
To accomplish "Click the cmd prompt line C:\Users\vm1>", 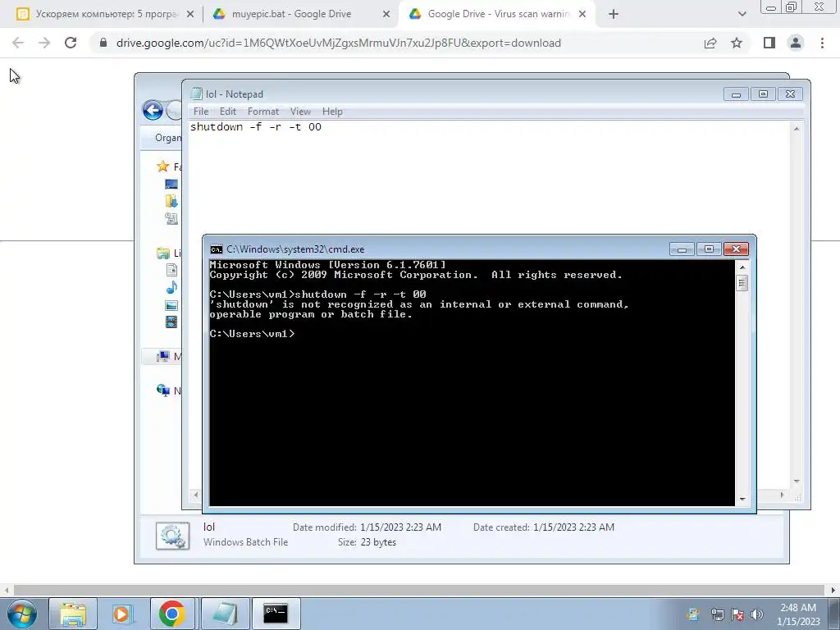I will click(x=253, y=334).
